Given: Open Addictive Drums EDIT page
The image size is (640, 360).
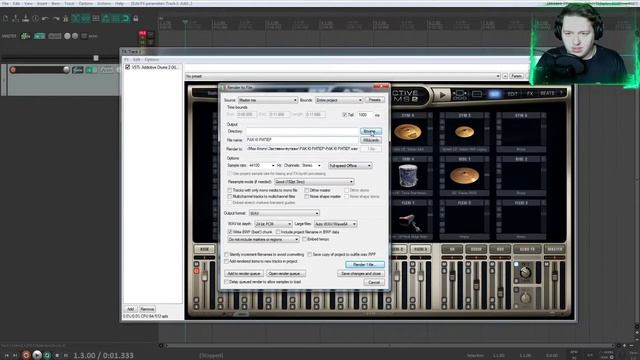Looking at the screenshot, I should [x=513, y=93].
